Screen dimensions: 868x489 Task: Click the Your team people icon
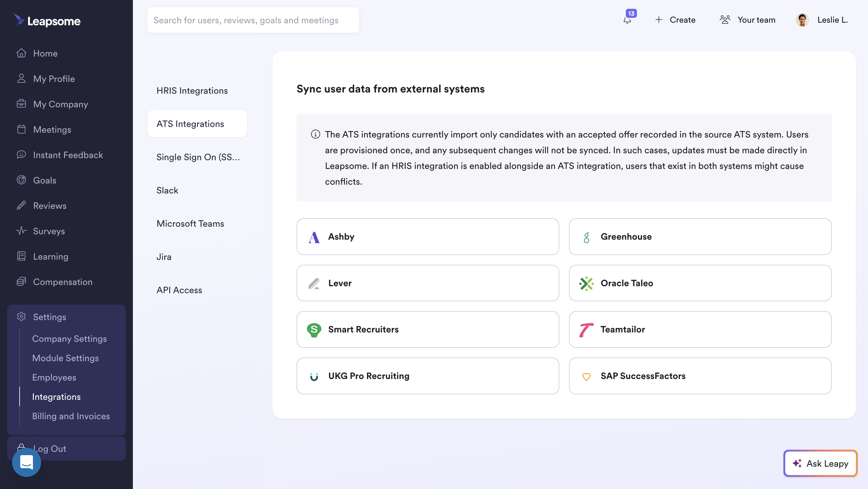click(725, 20)
